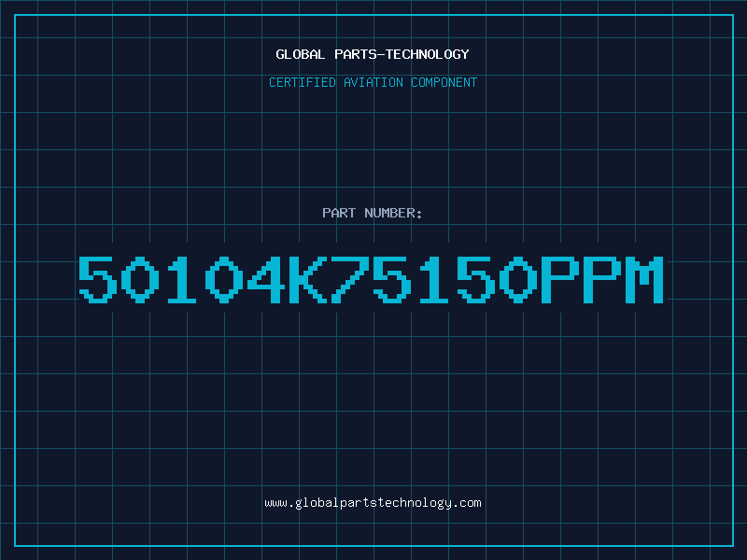Click the part number 50104K75150PPM

371,279
